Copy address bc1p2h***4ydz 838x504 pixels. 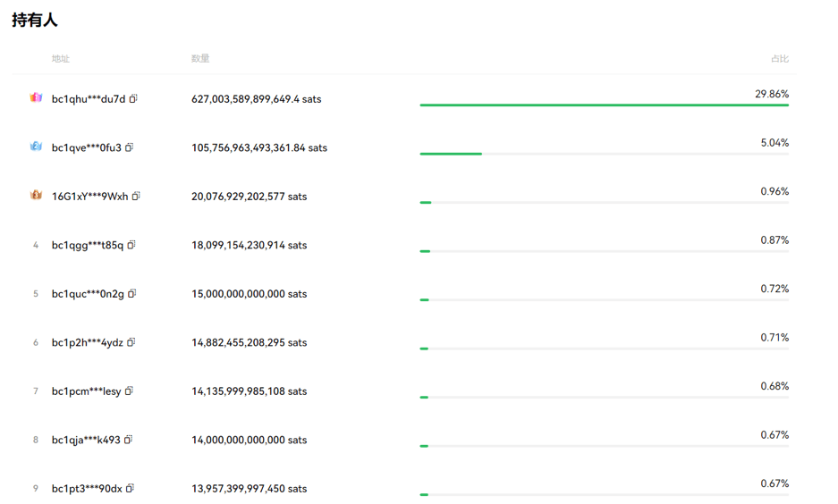coord(131,342)
